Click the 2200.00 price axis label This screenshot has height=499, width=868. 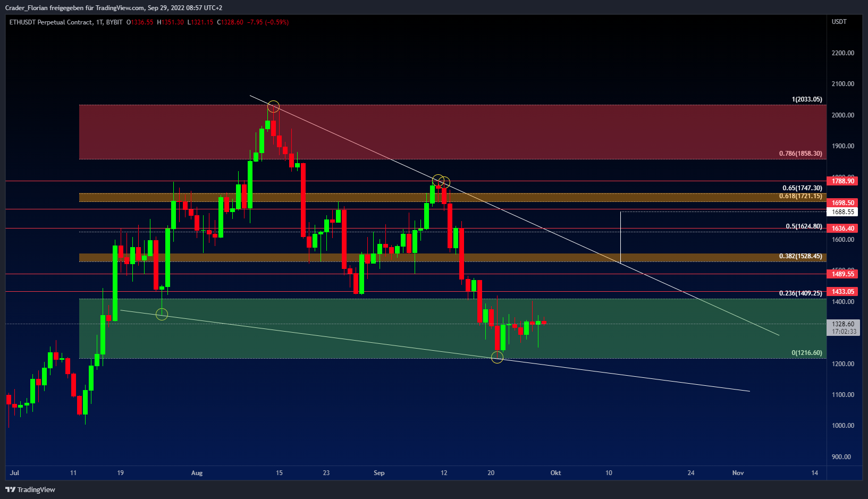click(843, 53)
